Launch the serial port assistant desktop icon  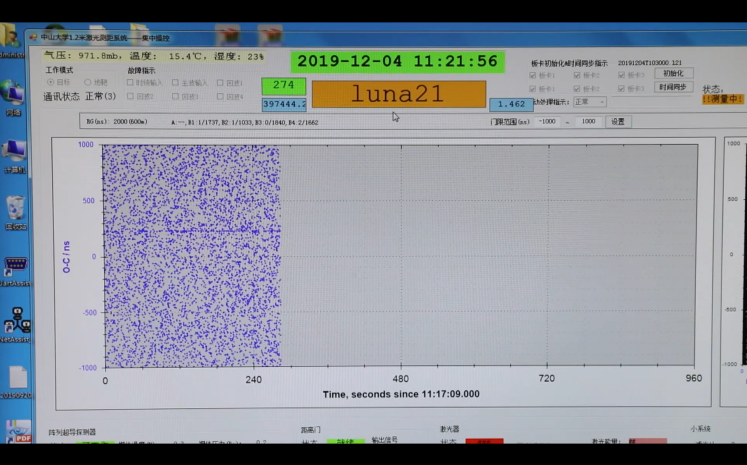tap(14, 266)
